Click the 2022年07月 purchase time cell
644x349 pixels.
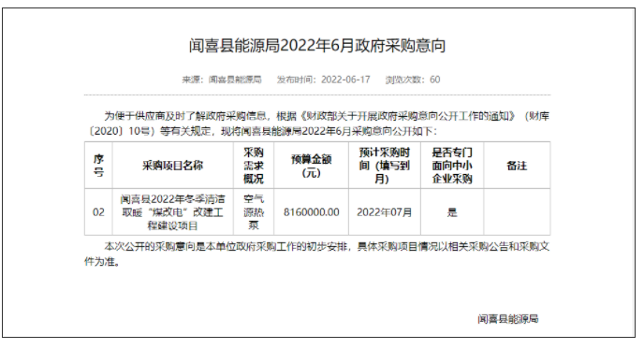pos(385,212)
